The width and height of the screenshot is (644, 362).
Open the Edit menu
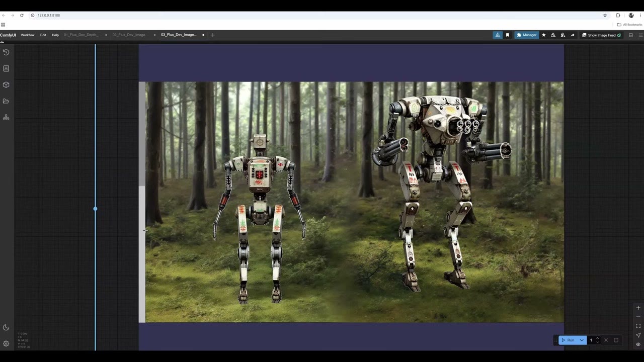pos(43,35)
